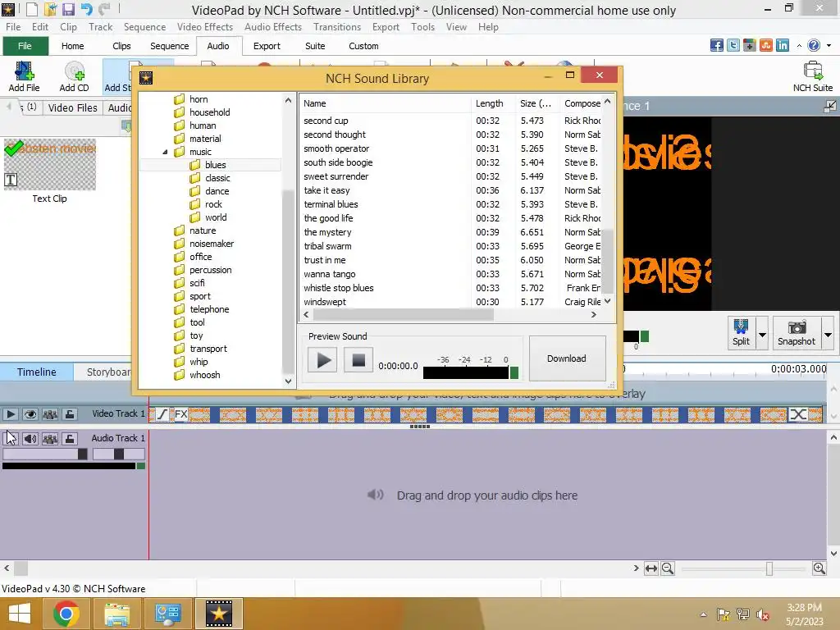Take a Snapshot of the preview

pos(797,333)
